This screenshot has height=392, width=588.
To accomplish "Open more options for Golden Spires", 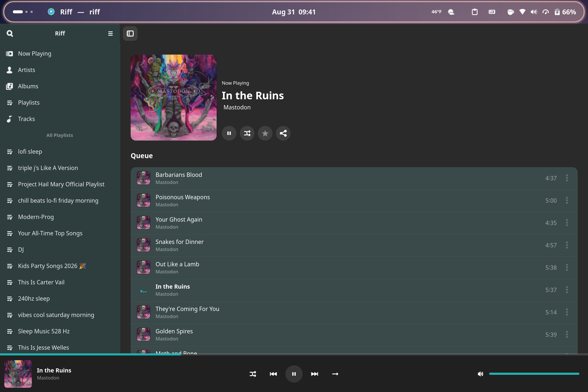I will point(567,334).
